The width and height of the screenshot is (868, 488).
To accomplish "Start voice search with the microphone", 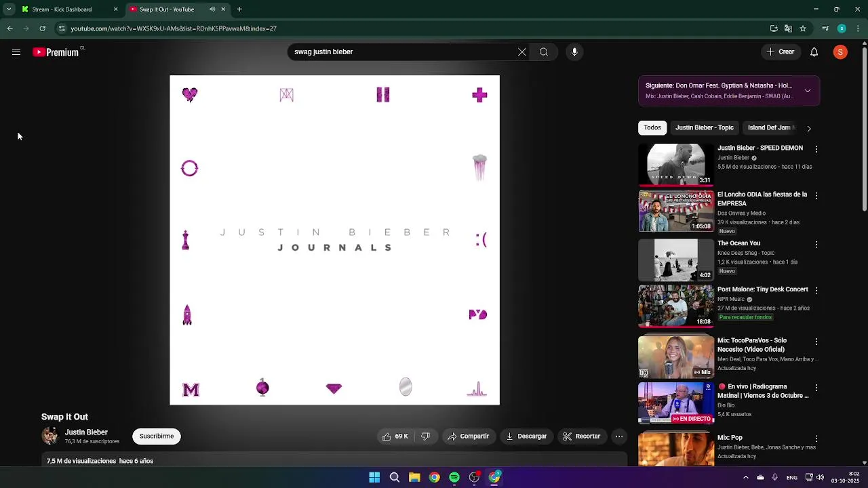I will (x=574, y=52).
